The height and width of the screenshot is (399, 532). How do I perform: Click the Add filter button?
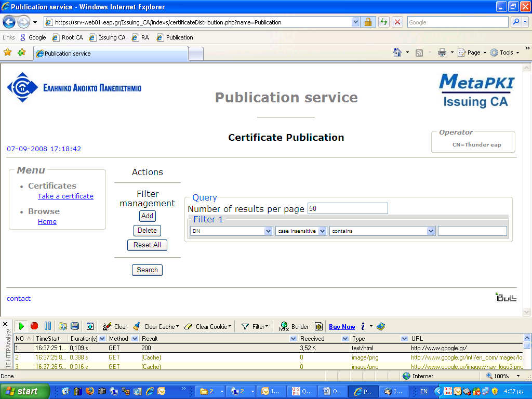[x=147, y=216]
